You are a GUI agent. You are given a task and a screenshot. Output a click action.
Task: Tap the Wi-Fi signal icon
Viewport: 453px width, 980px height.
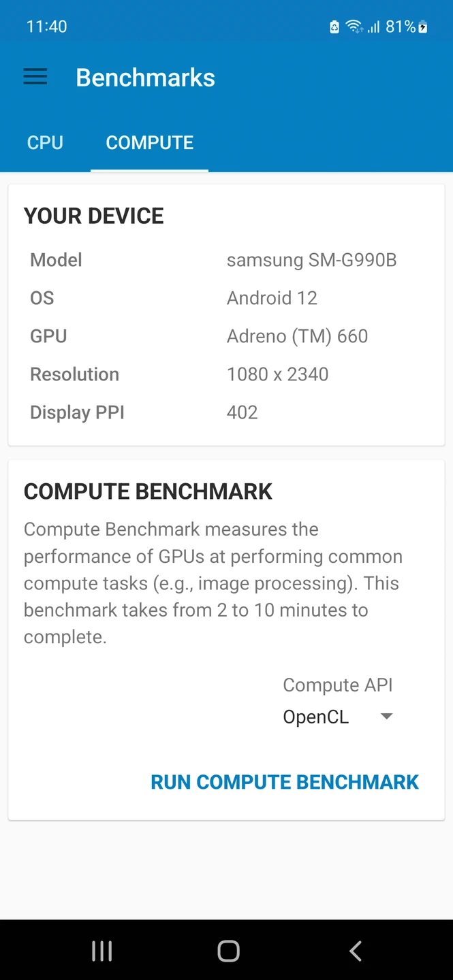(354, 27)
